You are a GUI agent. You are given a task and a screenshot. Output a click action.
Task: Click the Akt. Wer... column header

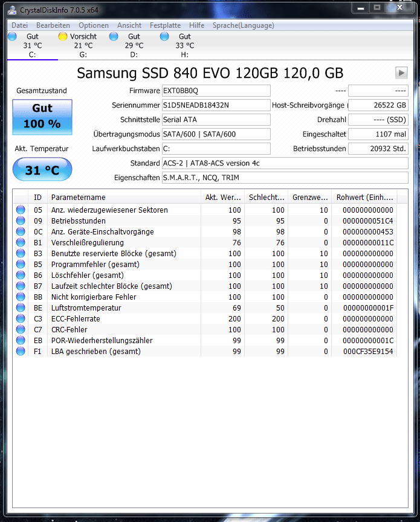223,197
